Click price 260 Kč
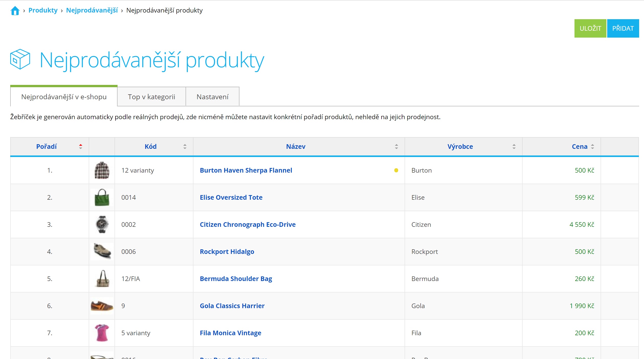644x359 pixels. coord(584,279)
